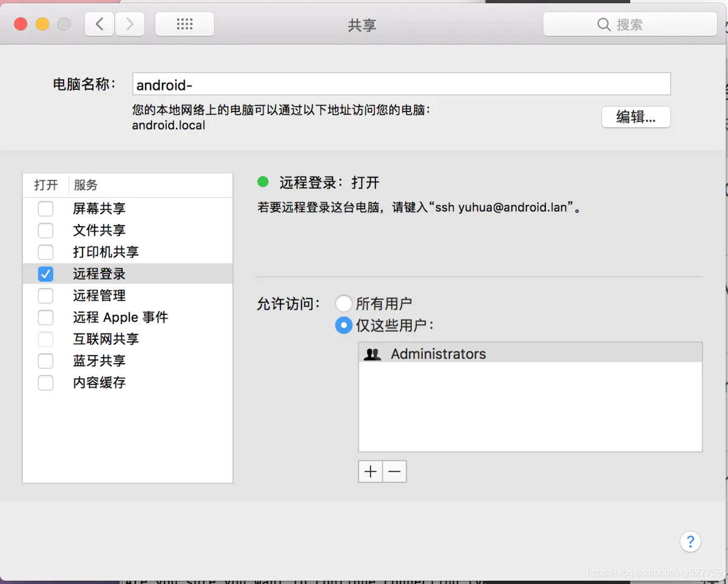
Task: Remove a user with the minus button
Action: point(394,472)
